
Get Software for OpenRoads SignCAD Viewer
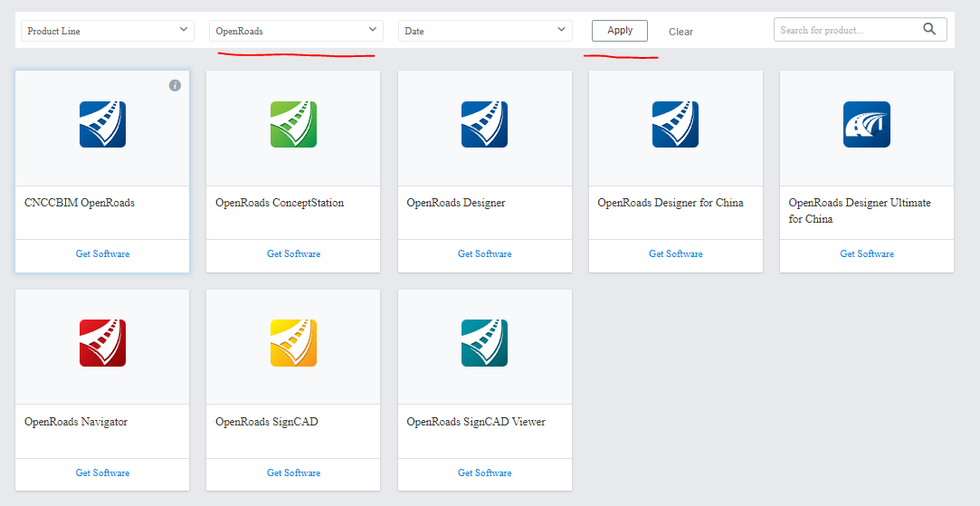tap(484, 473)
